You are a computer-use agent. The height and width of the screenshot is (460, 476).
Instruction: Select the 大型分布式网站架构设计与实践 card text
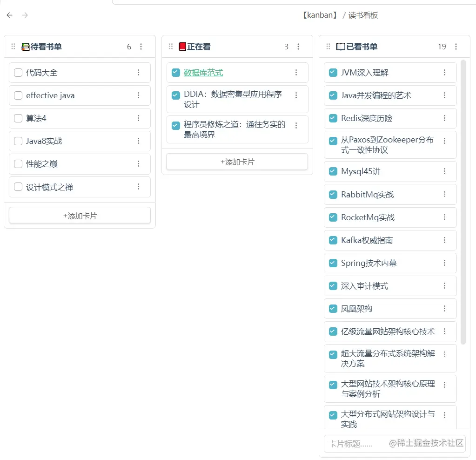(388, 419)
